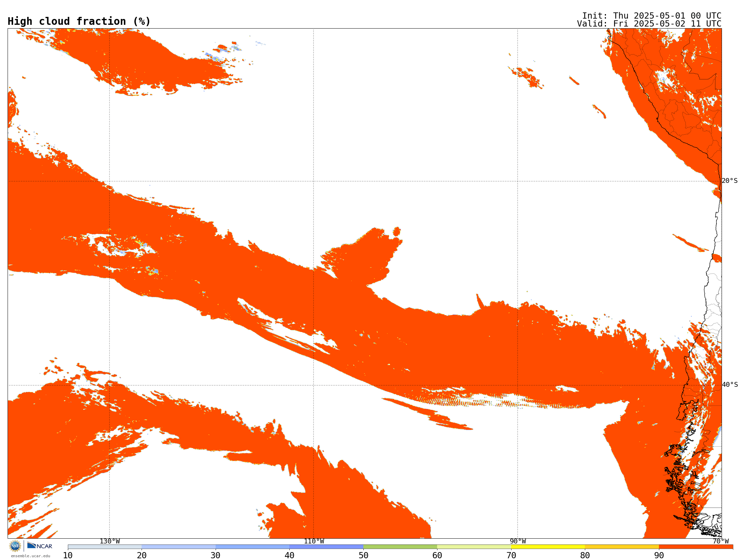Viewport: 744px width, 560px height.
Task: Click the colorbar tick label 60
Action: coord(437,556)
